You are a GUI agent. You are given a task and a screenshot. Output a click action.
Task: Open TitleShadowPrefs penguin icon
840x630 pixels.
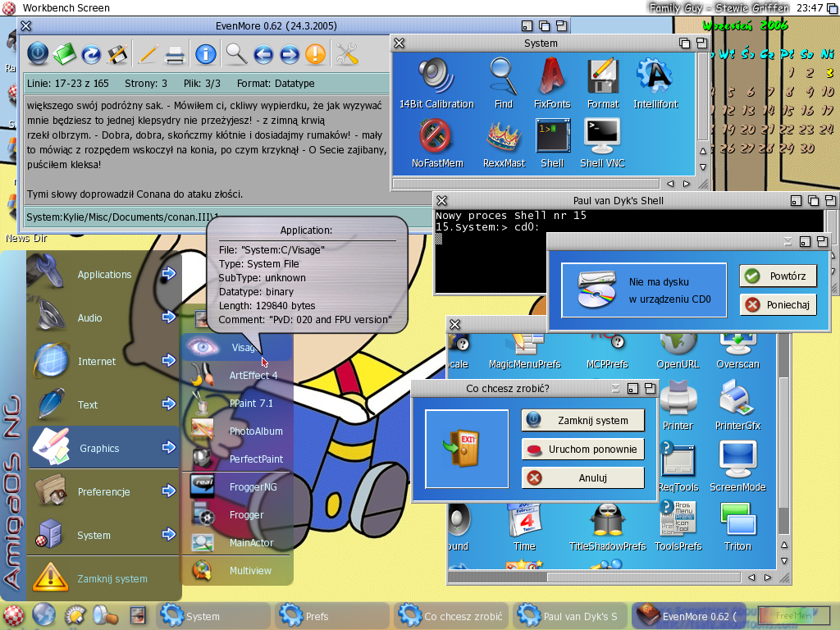coord(608,527)
